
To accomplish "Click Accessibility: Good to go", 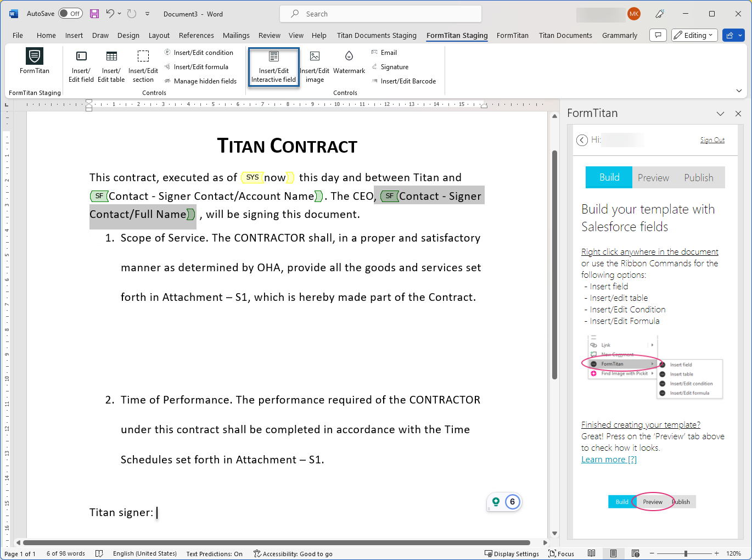I will click(293, 553).
